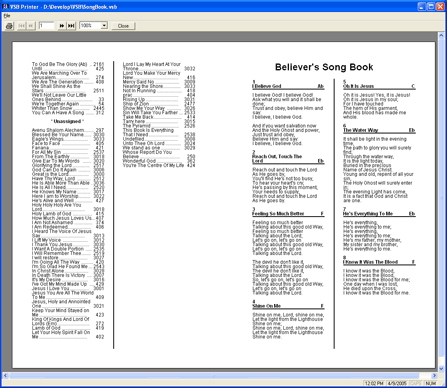Screen dimensions: 447x388
Task: Click the page number input field
Action: click(46, 26)
